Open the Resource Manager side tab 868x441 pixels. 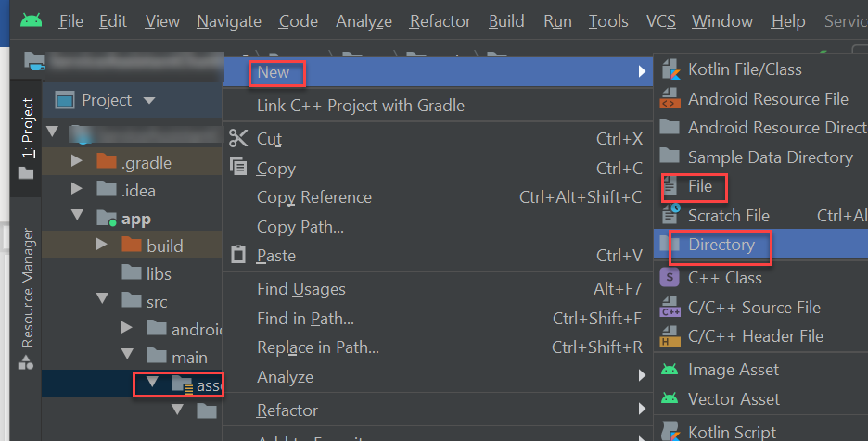click(27, 287)
